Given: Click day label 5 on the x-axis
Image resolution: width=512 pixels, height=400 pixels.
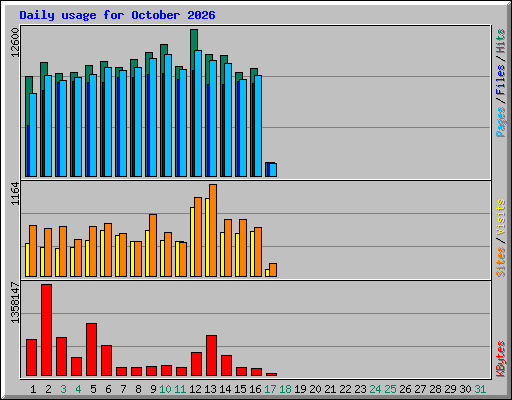Looking at the screenshot, I should pyautogui.click(x=93, y=389).
